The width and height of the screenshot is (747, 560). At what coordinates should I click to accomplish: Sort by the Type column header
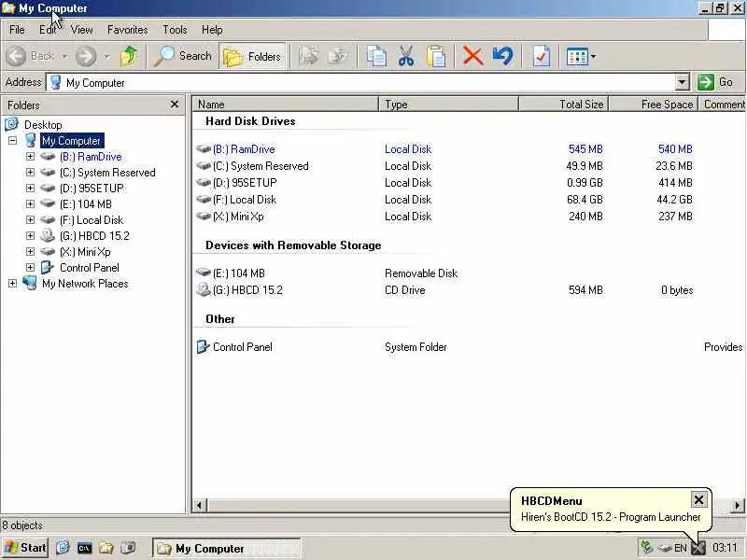(448, 104)
